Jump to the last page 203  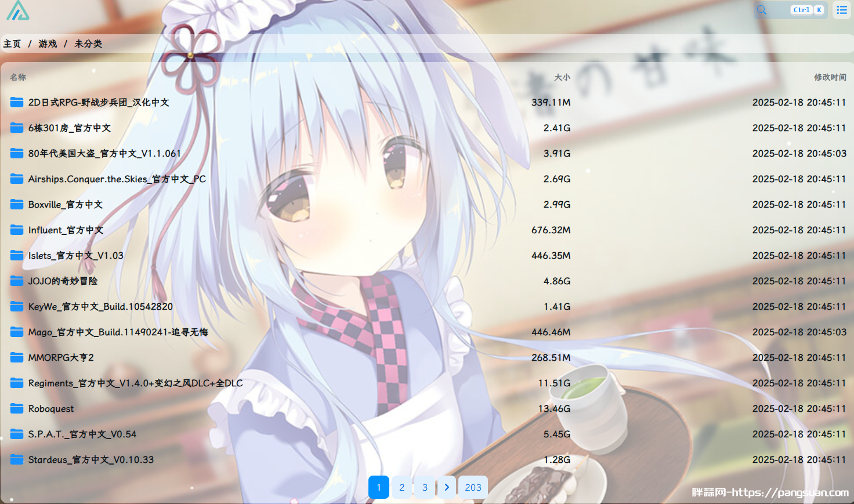pyautogui.click(x=473, y=487)
